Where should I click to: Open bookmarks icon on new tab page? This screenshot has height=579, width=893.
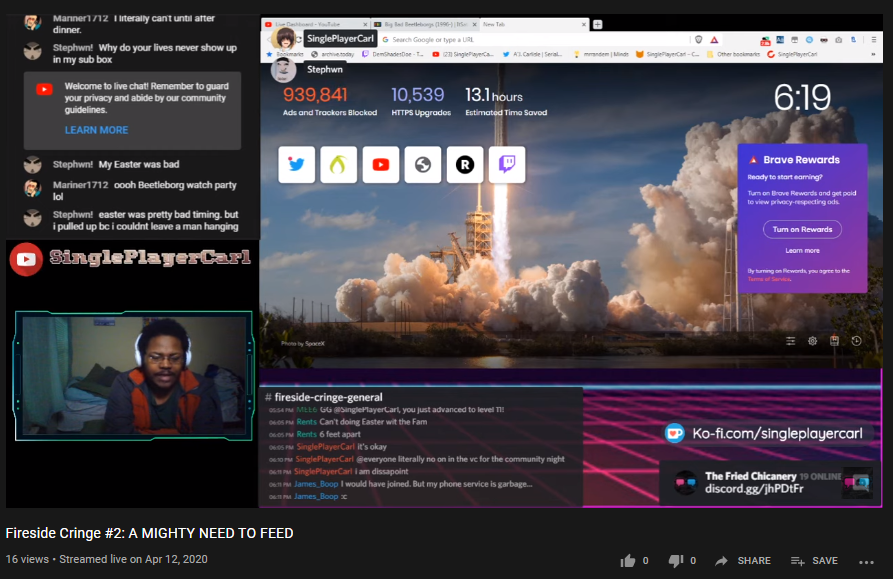point(834,341)
